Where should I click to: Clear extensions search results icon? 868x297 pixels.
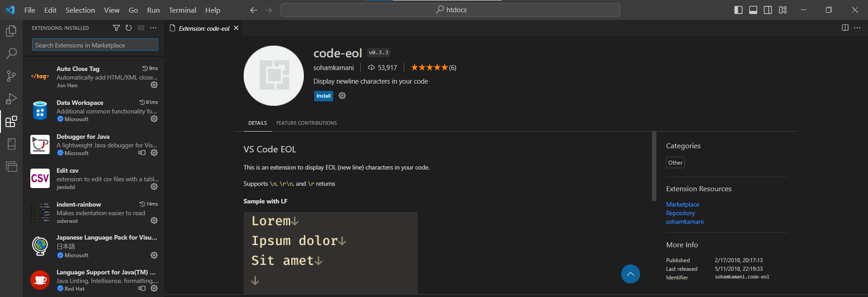141,28
